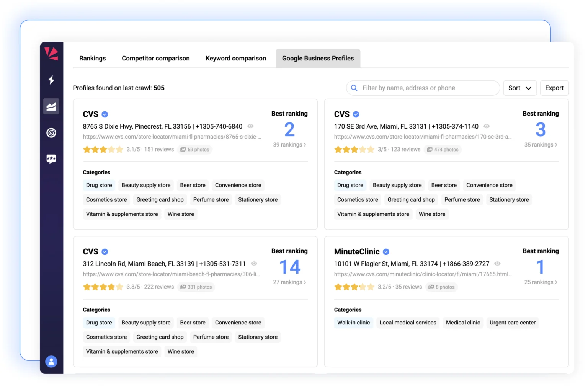The image size is (588, 388).
Task: Click Medical clinic category chip
Action: [x=463, y=323]
